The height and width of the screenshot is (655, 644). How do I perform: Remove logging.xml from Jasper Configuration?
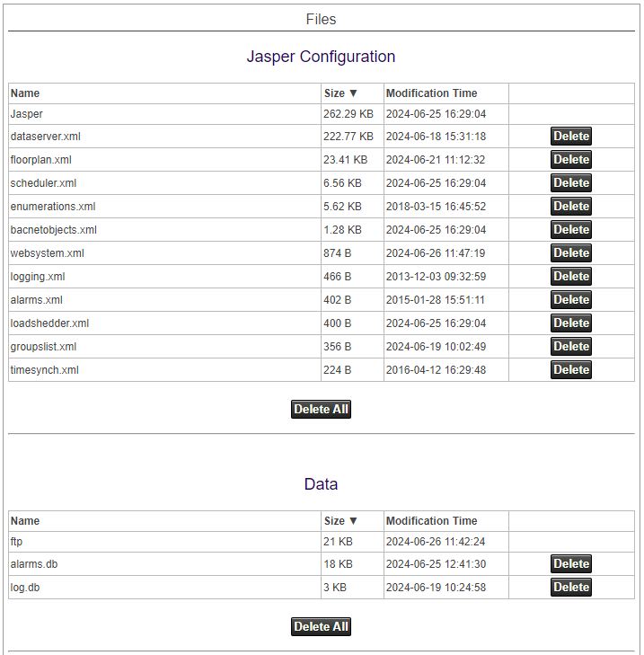[x=570, y=277]
